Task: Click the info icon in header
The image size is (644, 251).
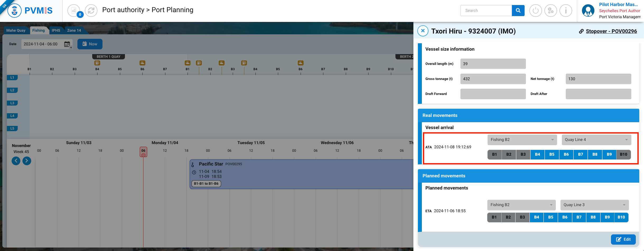Action: (x=566, y=11)
